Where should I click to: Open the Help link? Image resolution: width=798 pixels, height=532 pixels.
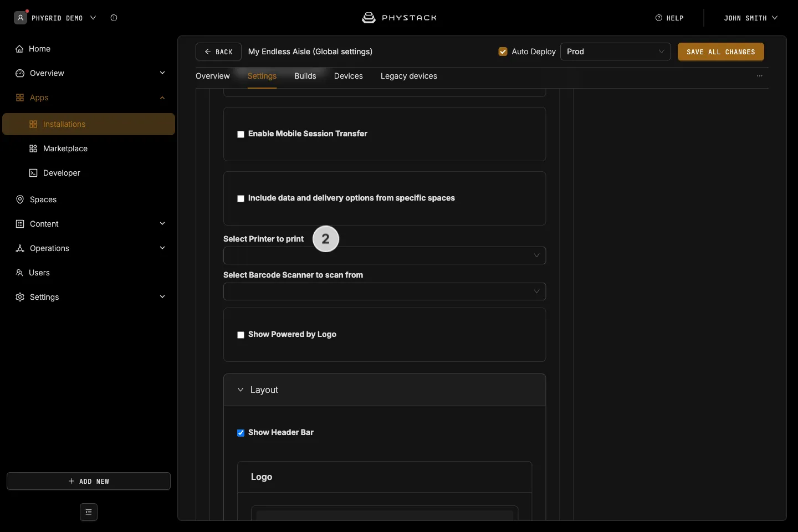pos(669,18)
